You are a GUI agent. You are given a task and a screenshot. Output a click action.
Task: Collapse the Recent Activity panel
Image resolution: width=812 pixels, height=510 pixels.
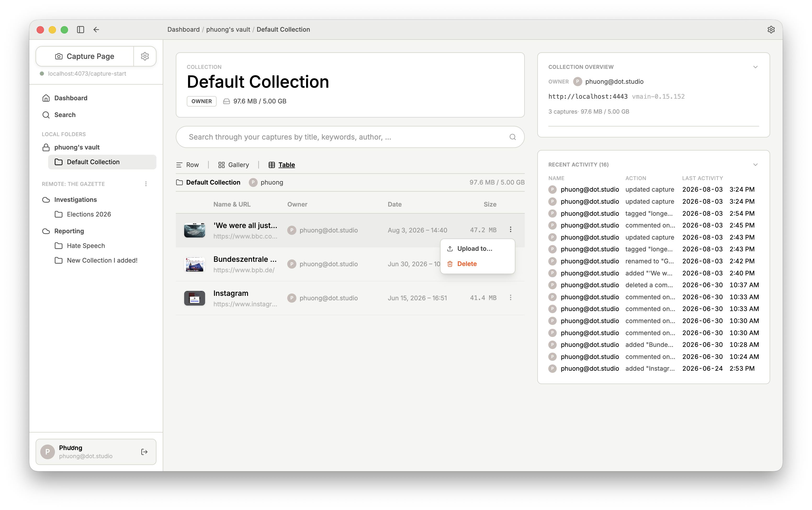755,165
